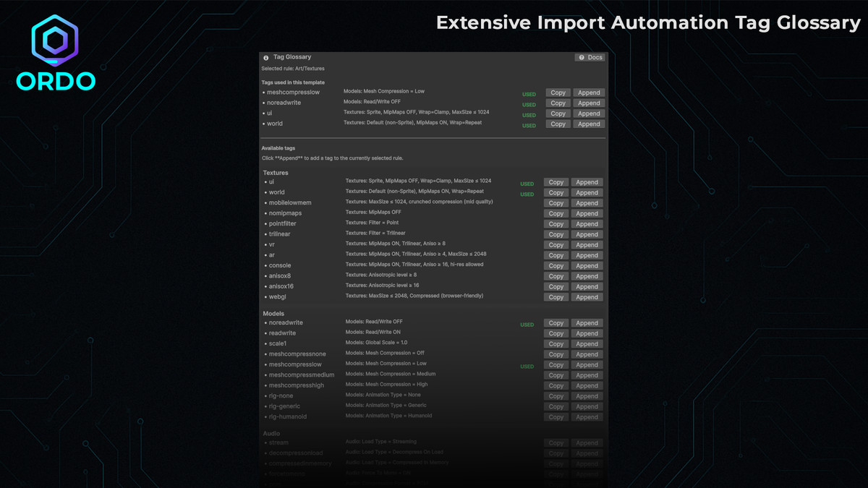This screenshot has width=868, height=488.
Task: Copy the meshcompresslow template tag
Action: point(558,93)
